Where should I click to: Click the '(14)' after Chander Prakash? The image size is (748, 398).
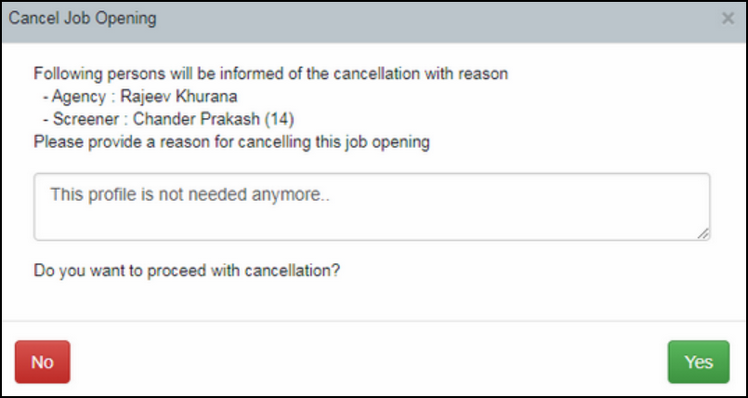point(279,119)
